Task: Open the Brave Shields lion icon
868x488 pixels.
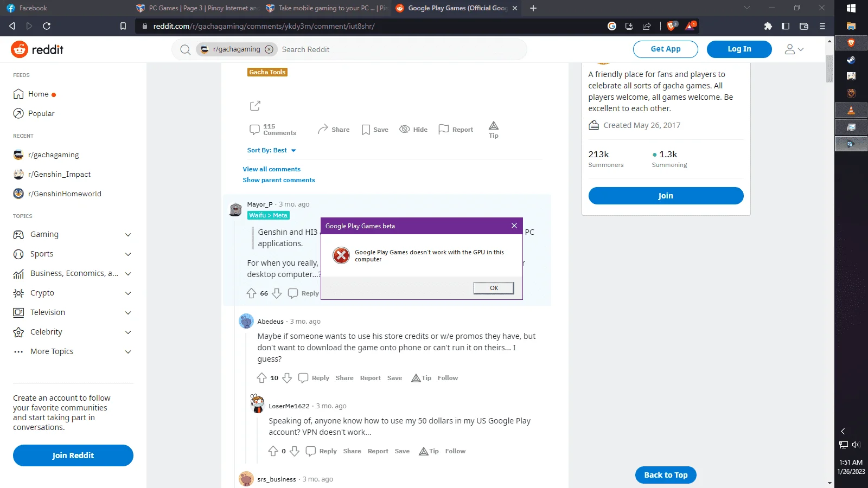Action: 672,25
